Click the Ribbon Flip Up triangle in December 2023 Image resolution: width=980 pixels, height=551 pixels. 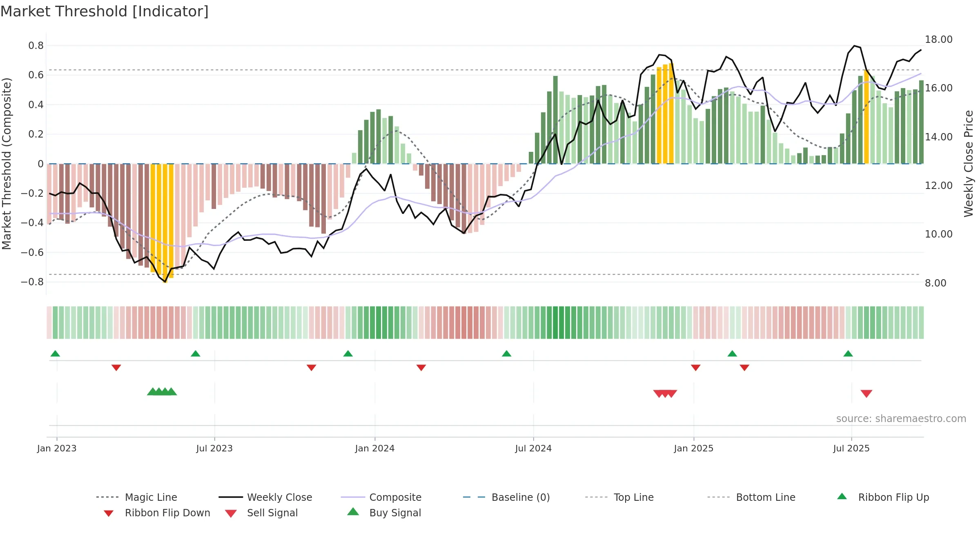tap(348, 353)
